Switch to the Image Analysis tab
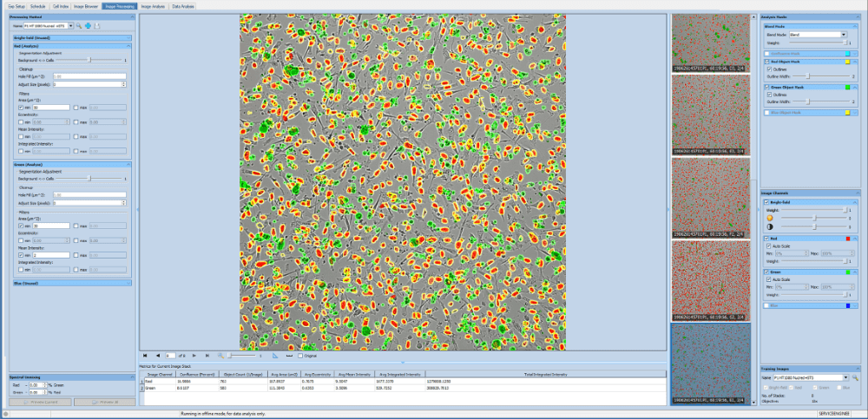 (152, 6)
